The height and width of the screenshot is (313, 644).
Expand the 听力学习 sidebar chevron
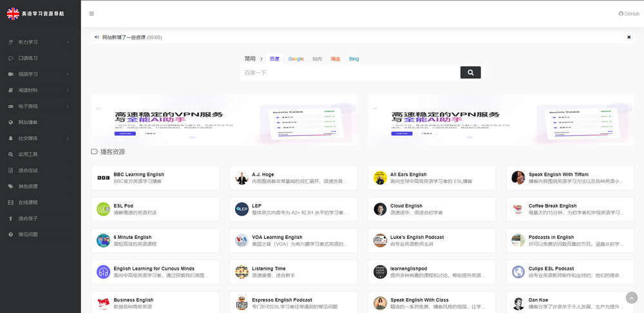coord(68,43)
